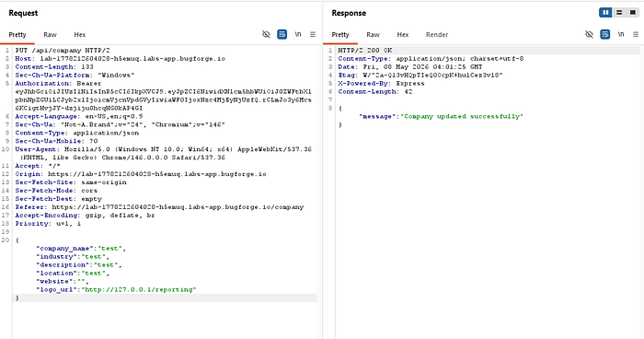This screenshot has width=644, height=339.
Task: Click Content-Length: 42 in response
Action: (375, 91)
